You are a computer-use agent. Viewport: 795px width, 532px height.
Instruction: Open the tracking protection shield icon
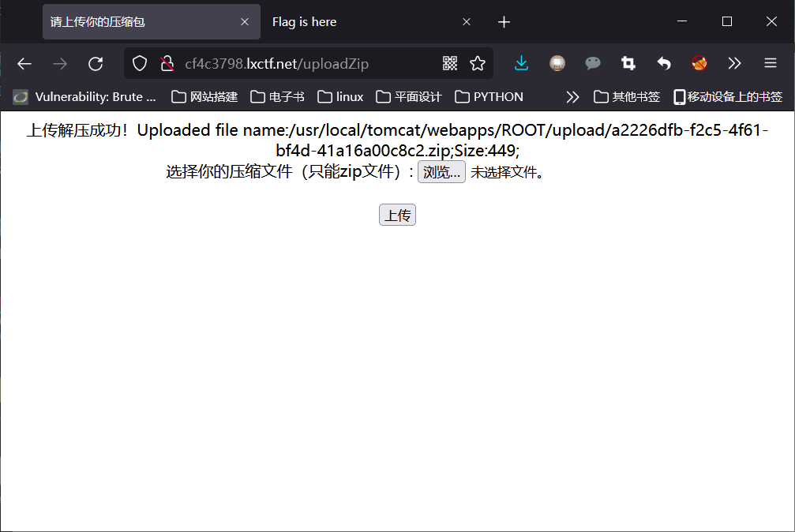pyautogui.click(x=140, y=63)
